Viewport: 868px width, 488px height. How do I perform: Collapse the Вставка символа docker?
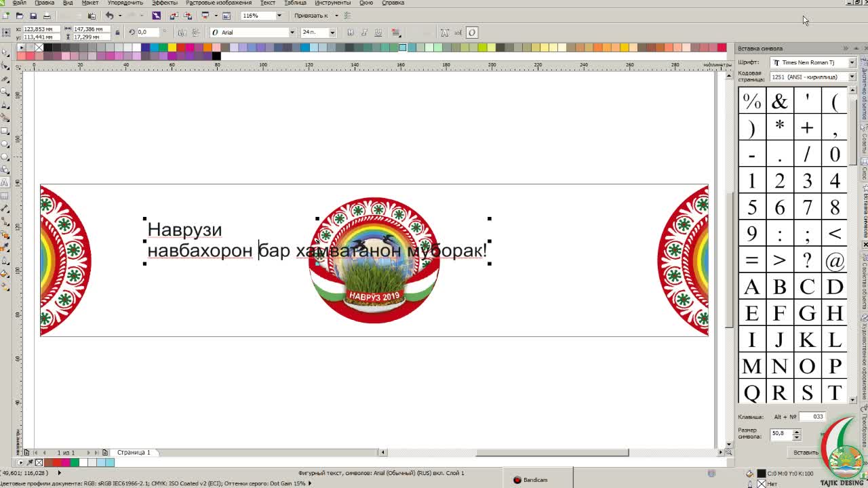point(846,48)
